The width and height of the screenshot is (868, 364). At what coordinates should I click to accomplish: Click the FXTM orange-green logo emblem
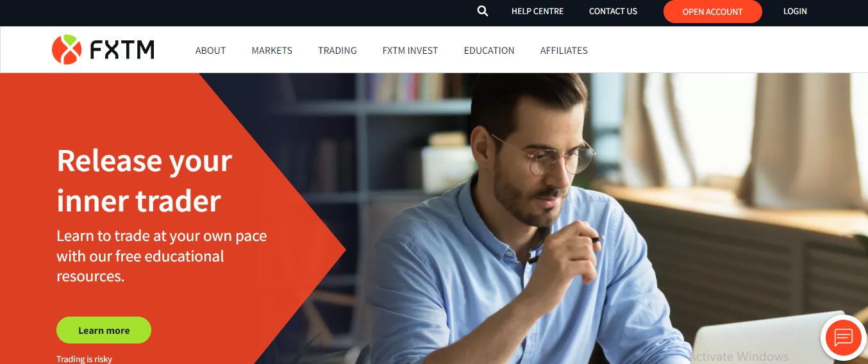(x=67, y=50)
